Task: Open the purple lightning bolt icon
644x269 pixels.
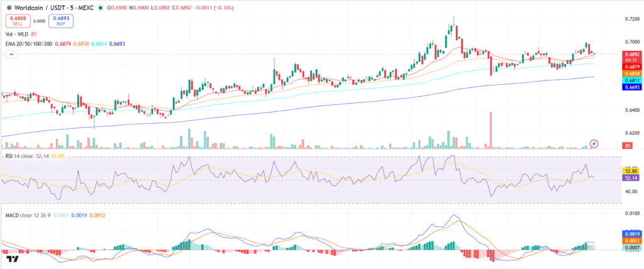Action: click(594, 143)
